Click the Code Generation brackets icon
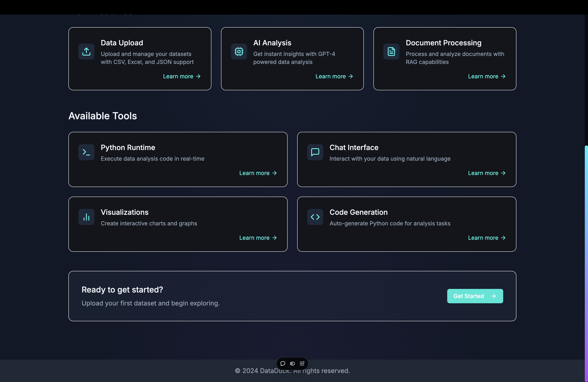Viewport: 588px width, 382px height. tap(315, 217)
